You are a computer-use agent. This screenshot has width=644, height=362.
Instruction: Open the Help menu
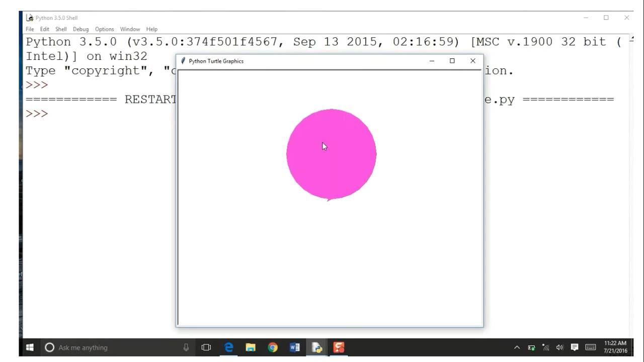click(x=152, y=29)
